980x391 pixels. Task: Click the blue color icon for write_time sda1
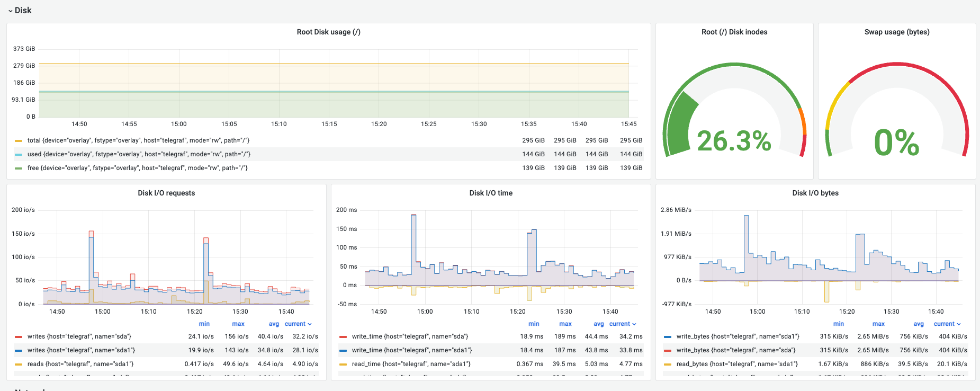[x=343, y=351]
